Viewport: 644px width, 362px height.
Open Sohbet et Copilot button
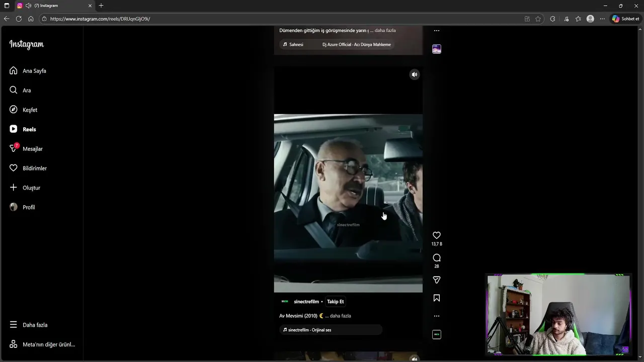point(625,19)
